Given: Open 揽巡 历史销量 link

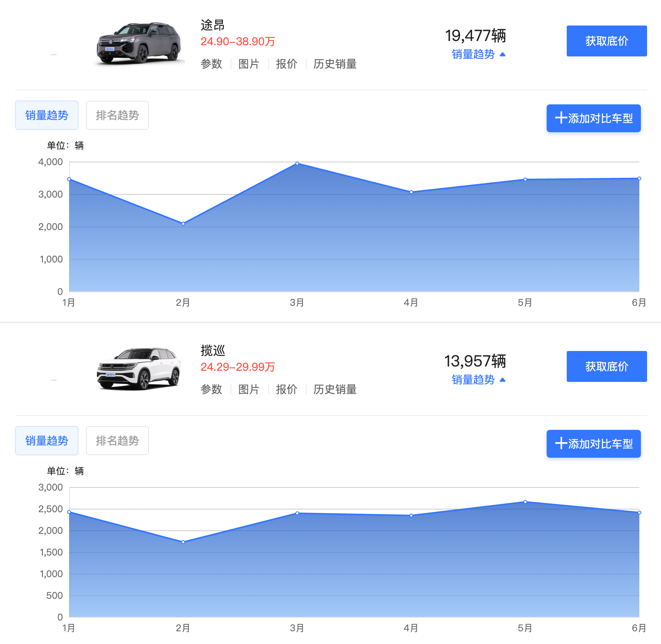Looking at the screenshot, I should click(335, 389).
